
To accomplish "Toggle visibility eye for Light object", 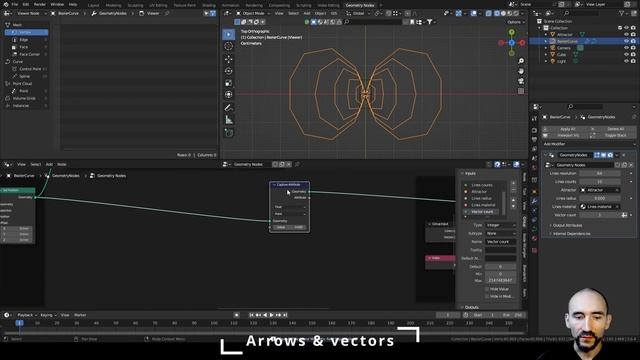I will click(626, 61).
